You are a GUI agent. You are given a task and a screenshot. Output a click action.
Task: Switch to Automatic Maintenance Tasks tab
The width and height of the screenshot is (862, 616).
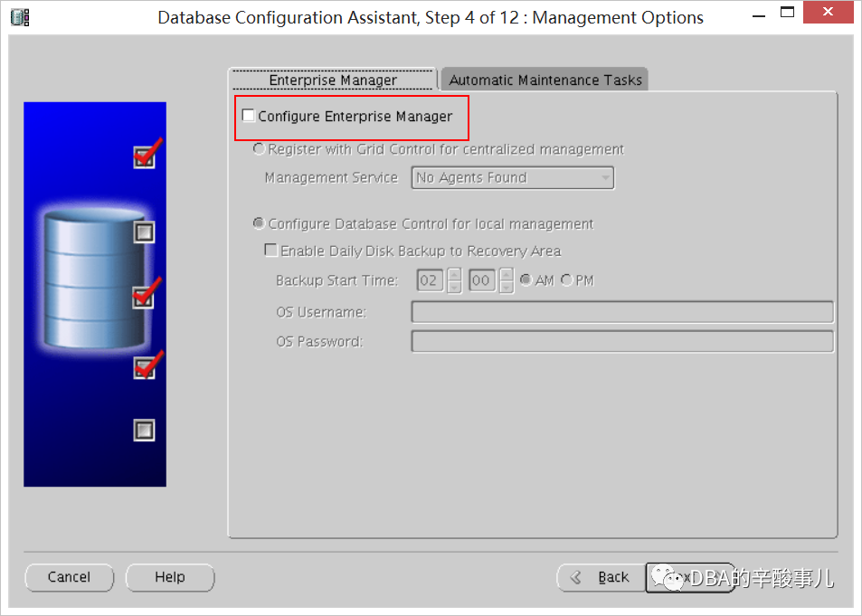pos(545,80)
